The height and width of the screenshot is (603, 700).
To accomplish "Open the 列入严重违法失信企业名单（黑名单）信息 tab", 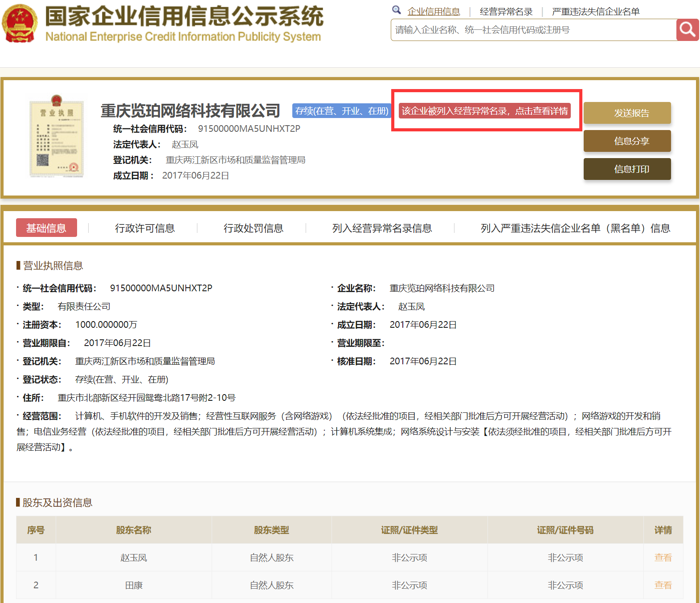I will 575,228.
